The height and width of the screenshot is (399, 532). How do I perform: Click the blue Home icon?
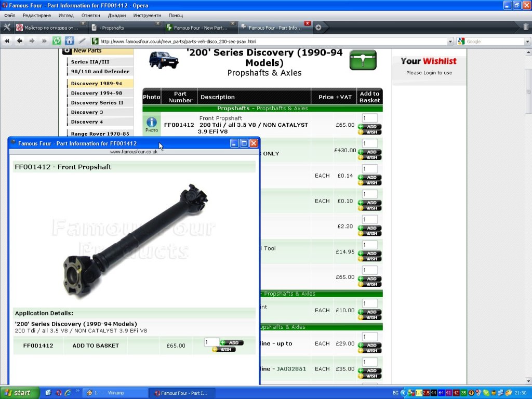click(x=69, y=41)
